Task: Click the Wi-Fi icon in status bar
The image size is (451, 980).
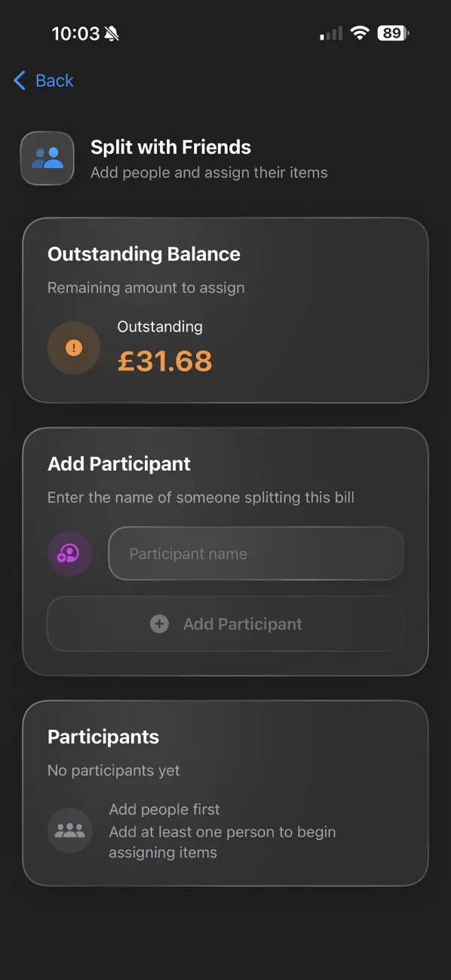Action: (360, 32)
